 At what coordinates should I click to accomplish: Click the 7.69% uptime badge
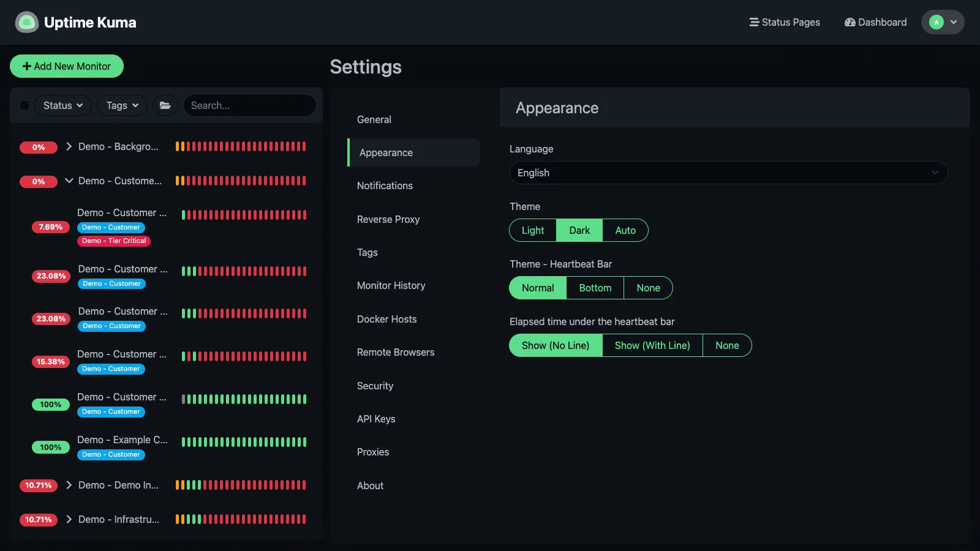click(x=51, y=227)
